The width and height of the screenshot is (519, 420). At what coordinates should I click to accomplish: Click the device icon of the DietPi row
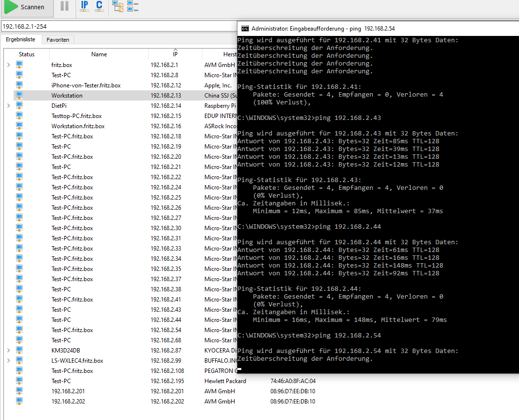[19, 105]
